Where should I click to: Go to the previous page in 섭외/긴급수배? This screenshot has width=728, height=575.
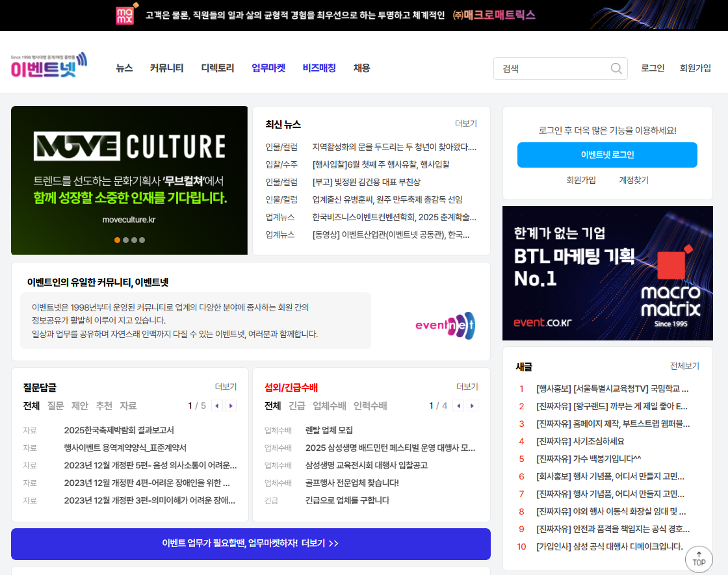[458, 405]
